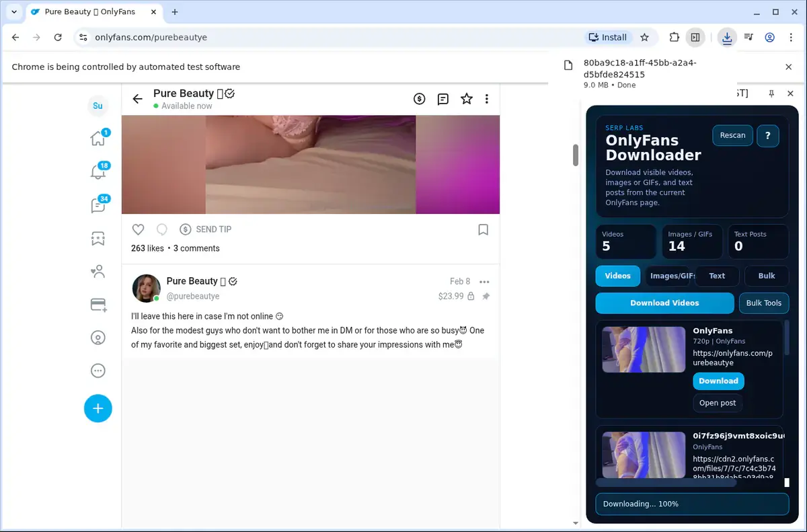Open subscriptions person-heart icon in sidebar
This screenshot has width=807, height=532.
98,272
